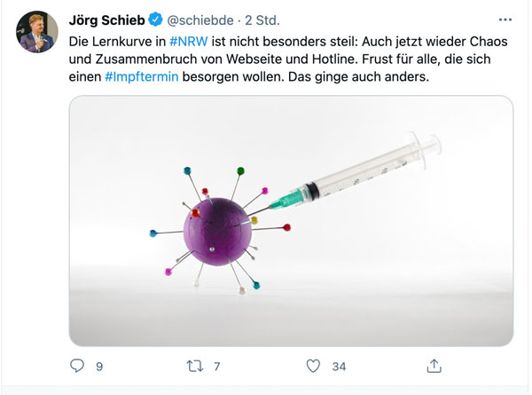
Task: Like the tweet with the heart icon
Action: coord(312,365)
